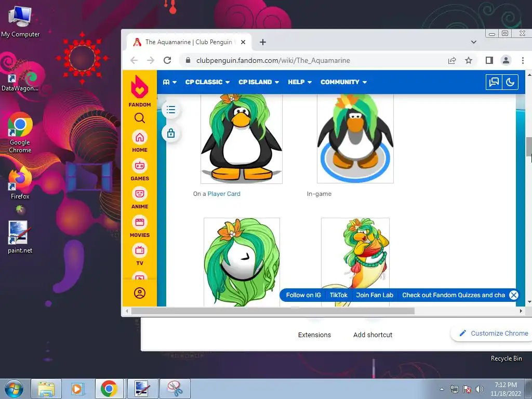532x399 pixels.
Task: Click Join Fan Lab link
Action: click(375, 295)
